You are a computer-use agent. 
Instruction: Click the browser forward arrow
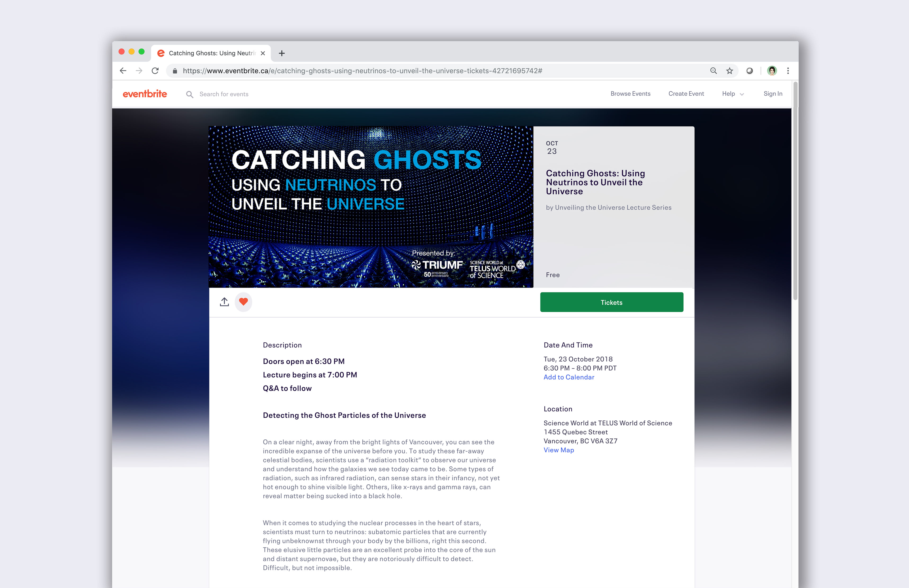click(139, 71)
